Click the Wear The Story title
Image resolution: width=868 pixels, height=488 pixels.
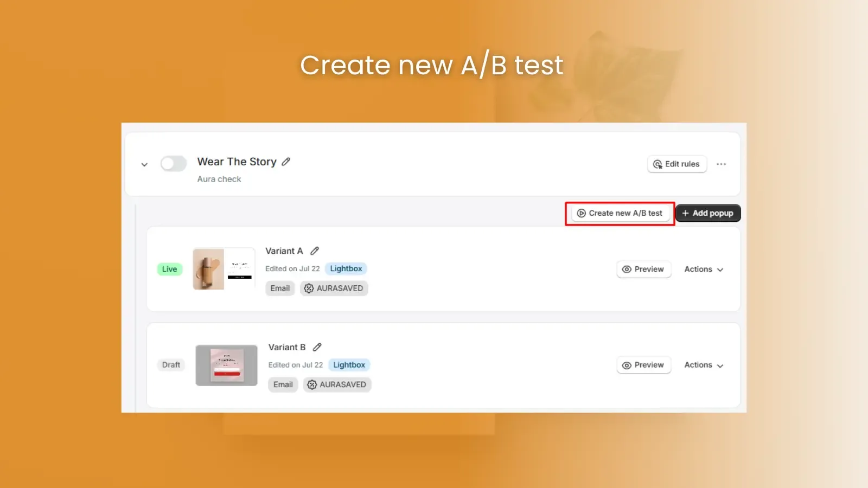(237, 162)
